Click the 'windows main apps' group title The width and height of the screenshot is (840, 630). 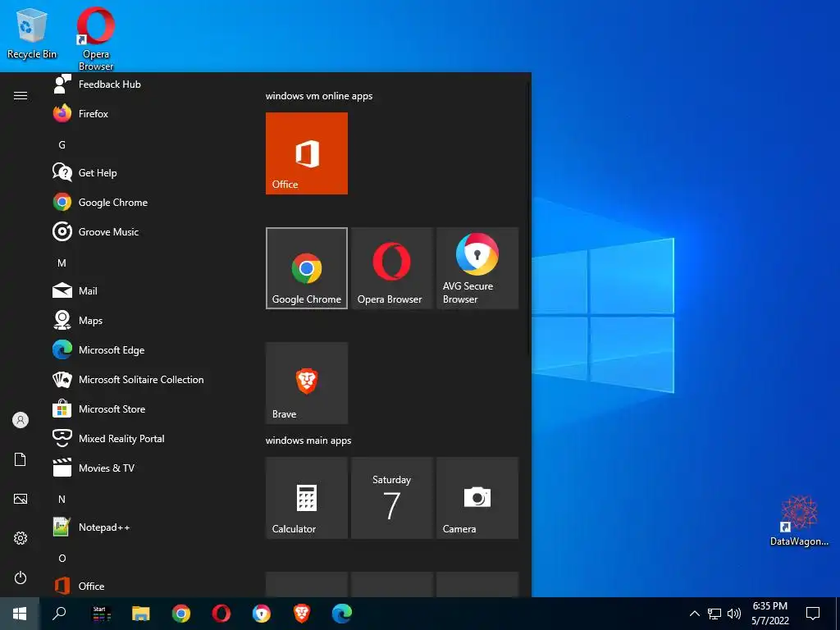(308, 441)
